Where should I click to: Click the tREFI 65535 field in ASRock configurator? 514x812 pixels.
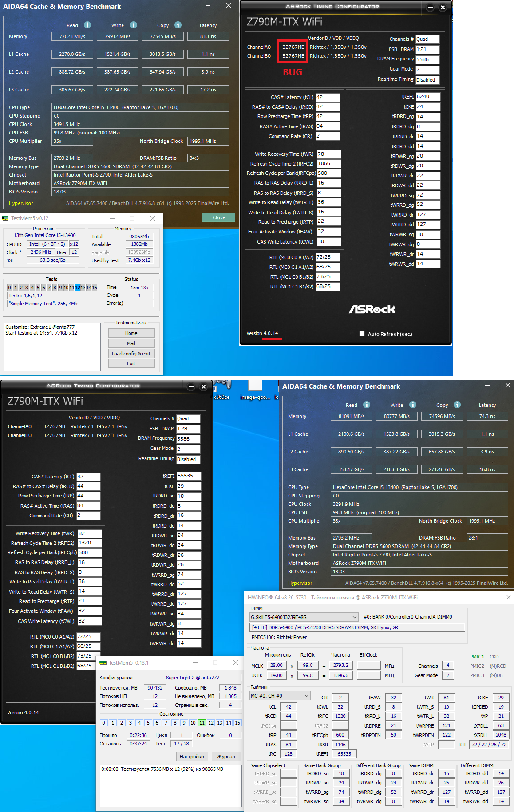tap(189, 476)
